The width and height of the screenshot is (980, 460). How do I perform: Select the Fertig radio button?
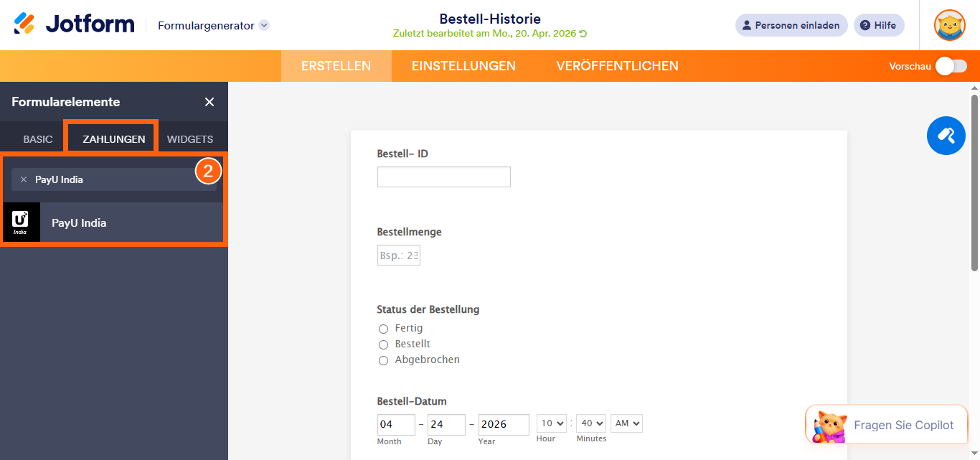coord(383,329)
